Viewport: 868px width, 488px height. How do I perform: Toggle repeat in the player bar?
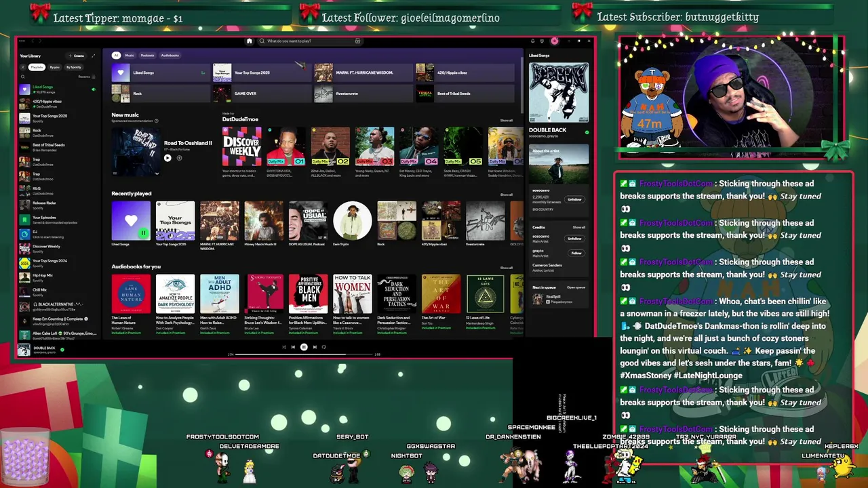coord(324,347)
